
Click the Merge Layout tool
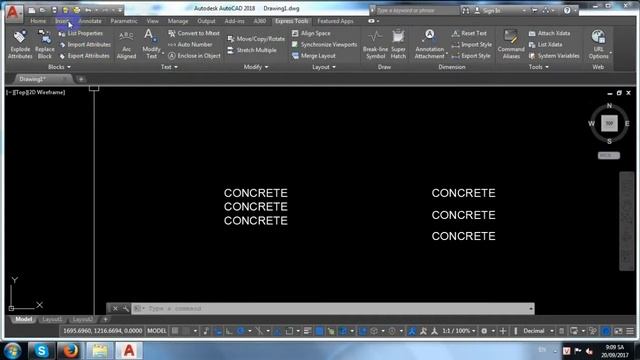tap(313, 56)
